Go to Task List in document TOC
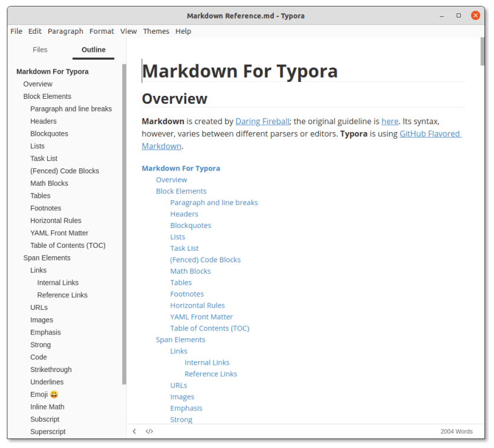Screen dimensions: 494x448 coord(185,248)
